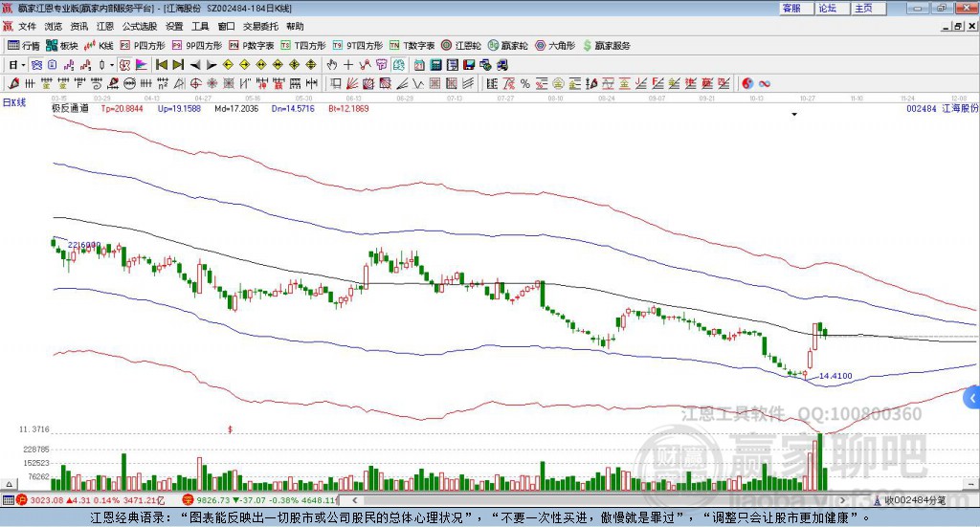Select the fan lines drawing tool

[x=351, y=83]
